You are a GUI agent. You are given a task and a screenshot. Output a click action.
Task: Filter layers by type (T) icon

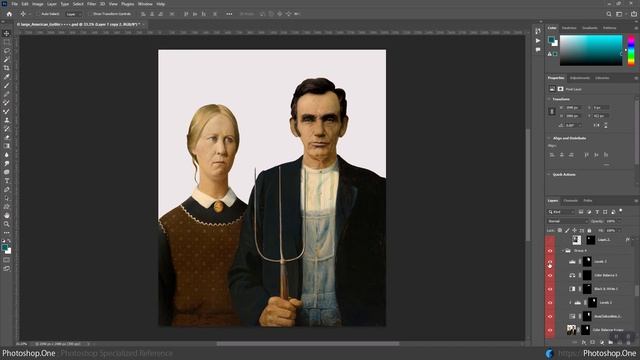[597, 212]
